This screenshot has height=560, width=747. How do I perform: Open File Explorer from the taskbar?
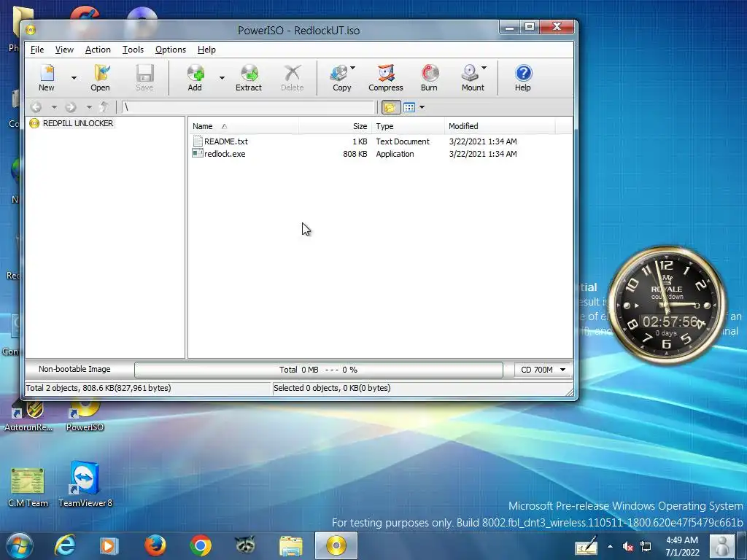point(290,546)
